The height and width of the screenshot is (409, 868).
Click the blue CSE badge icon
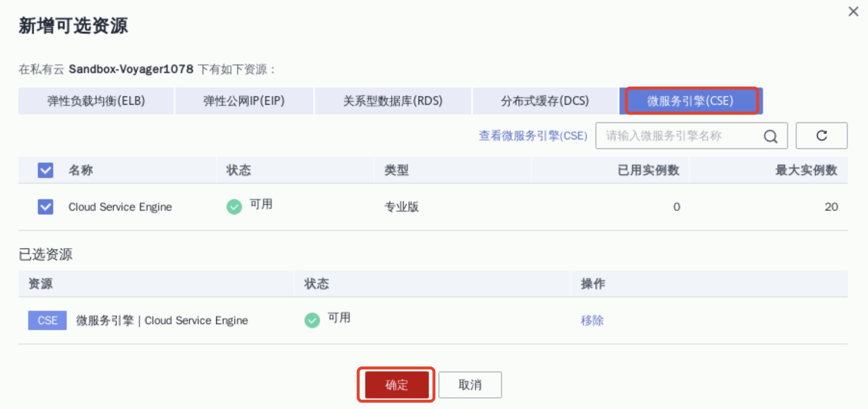tap(47, 321)
